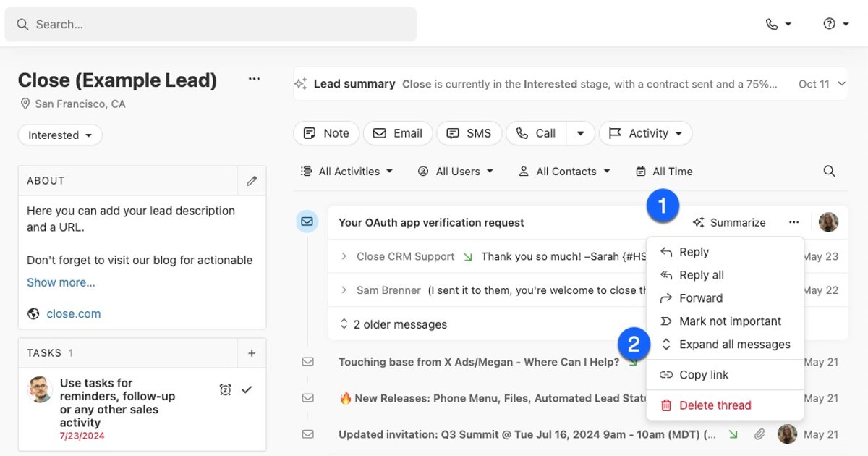Click the Call button
The width and height of the screenshot is (868, 456).
click(536, 133)
